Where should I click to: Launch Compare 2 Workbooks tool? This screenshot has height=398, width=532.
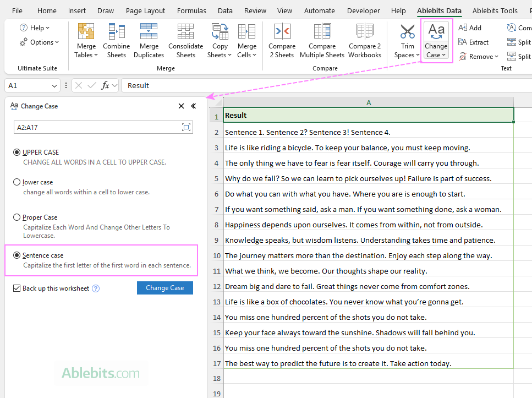pos(365,40)
